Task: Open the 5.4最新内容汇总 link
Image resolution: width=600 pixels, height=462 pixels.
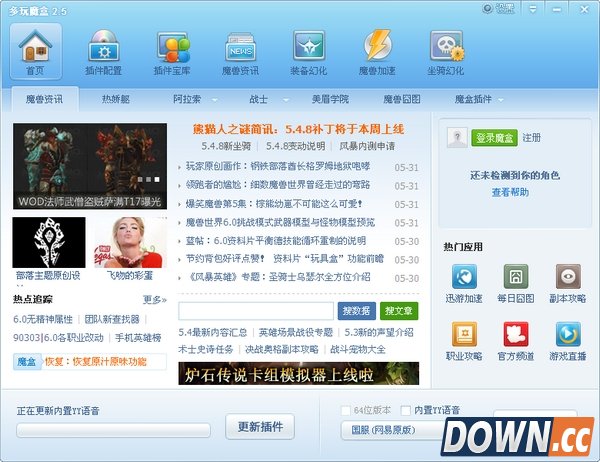Action: point(213,332)
